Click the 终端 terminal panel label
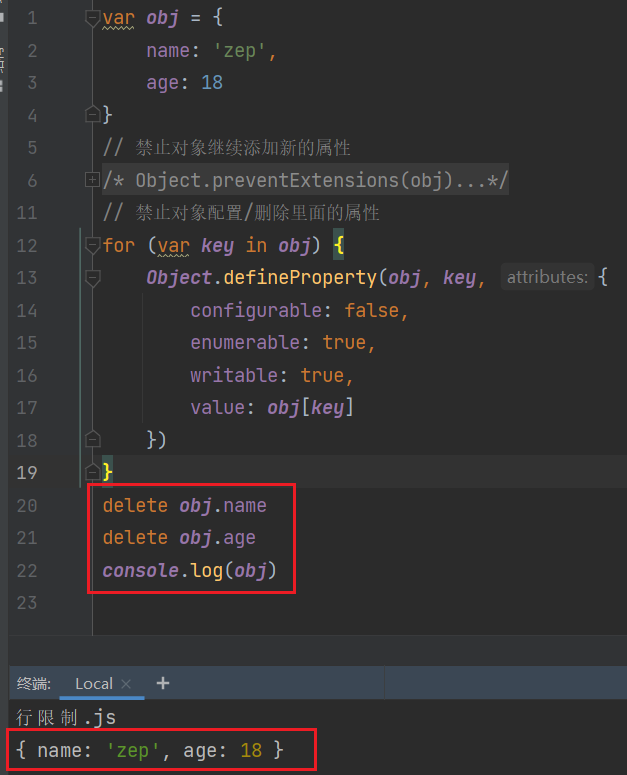 [x=34, y=684]
